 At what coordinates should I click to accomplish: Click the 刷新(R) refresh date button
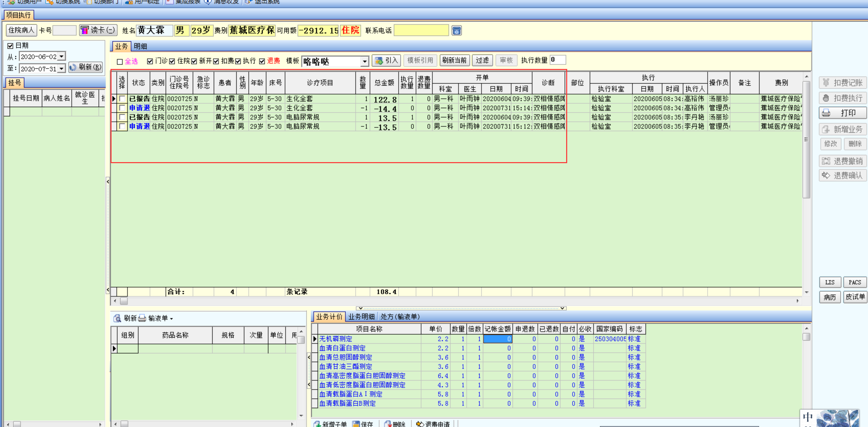pos(86,67)
